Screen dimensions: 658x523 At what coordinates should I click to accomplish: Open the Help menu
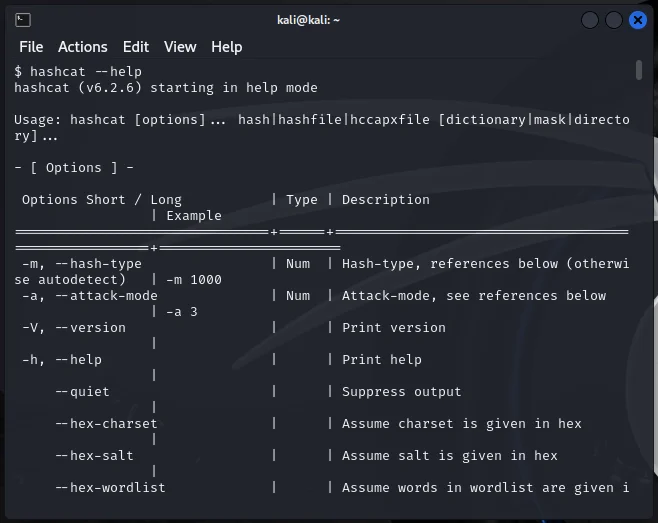point(227,47)
